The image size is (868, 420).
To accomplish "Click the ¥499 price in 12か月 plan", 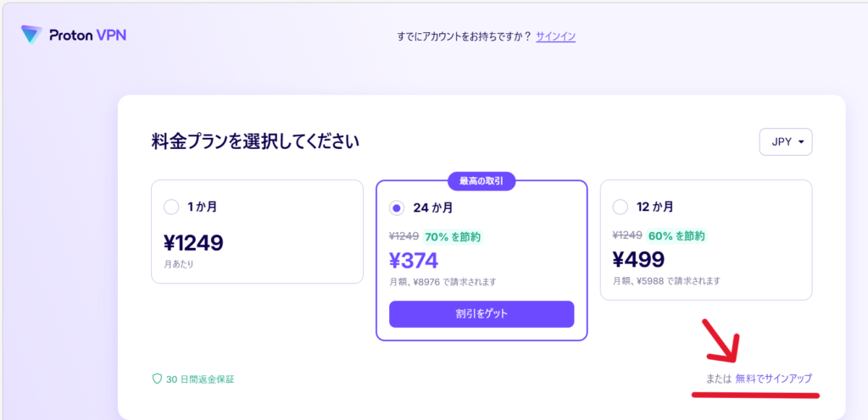I will coord(637,259).
